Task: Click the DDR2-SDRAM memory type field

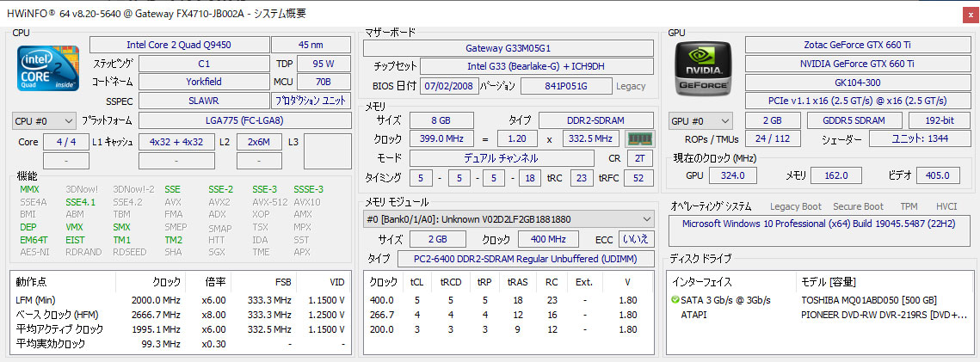Action: [x=596, y=120]
